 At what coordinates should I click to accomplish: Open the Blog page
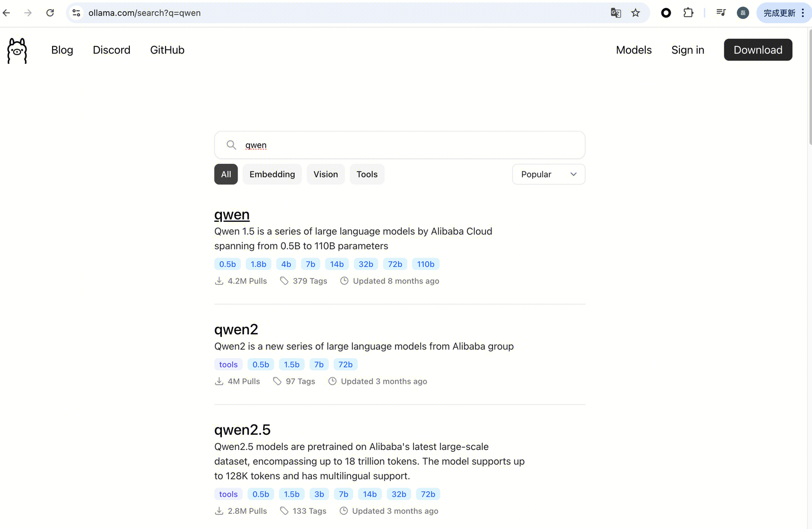coord(62,50)
